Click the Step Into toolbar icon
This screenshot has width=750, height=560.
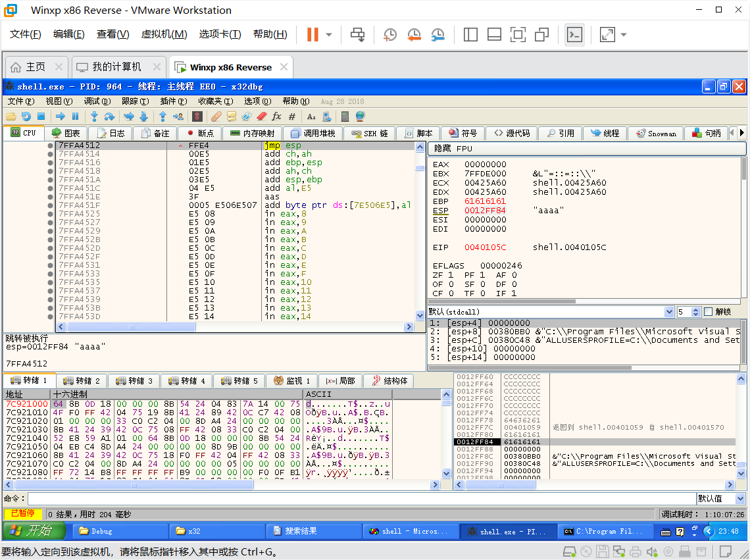94,116
